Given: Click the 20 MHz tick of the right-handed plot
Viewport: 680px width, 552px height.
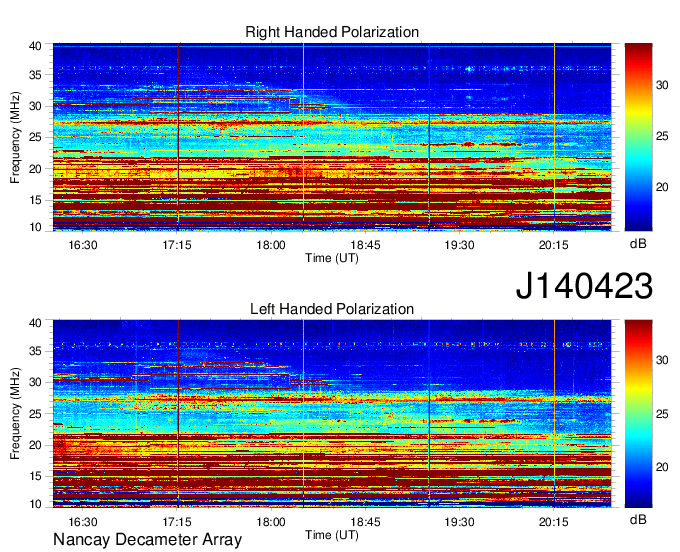Looking at the screenshot, I should pos(35,169).
